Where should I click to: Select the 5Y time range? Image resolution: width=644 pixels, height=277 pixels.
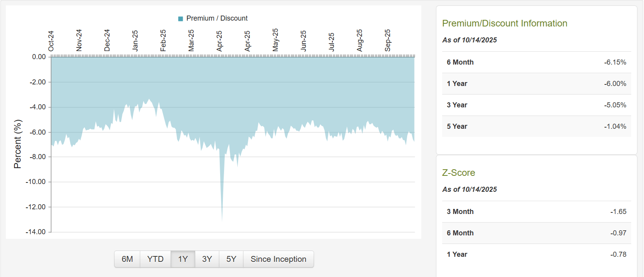click(x=231, y=259)
